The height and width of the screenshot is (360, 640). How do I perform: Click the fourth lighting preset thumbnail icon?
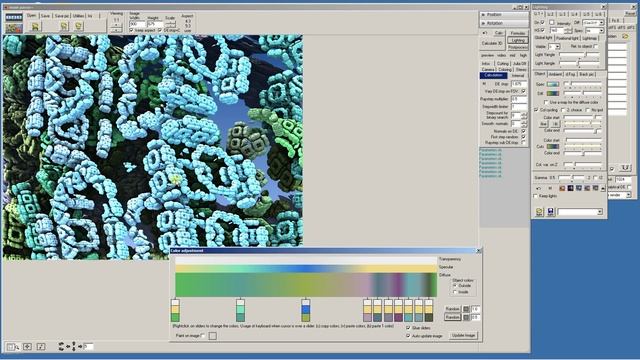coord(587,188)
